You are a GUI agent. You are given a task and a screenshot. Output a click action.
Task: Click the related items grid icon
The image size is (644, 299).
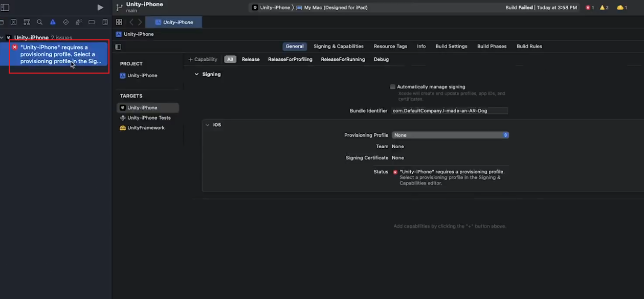(119, 22)
